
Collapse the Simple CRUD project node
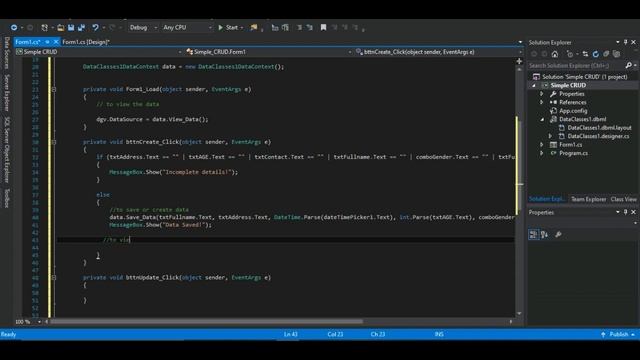[x=533, y=85]
